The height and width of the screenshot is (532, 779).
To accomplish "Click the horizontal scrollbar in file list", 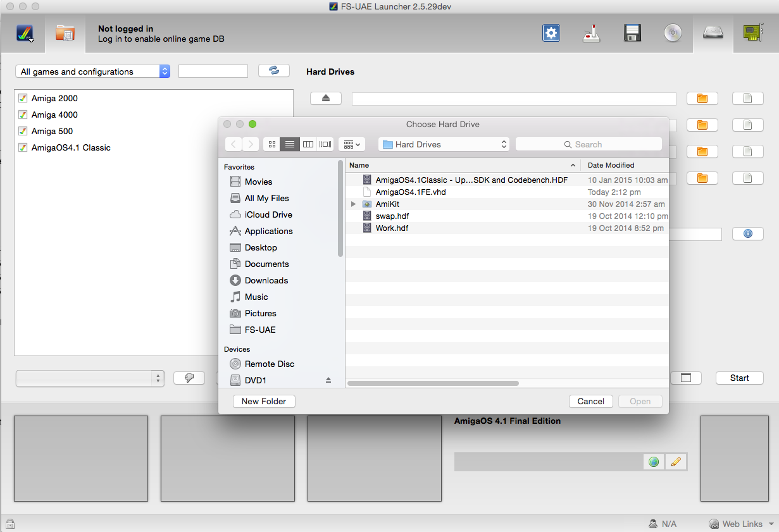I will coord(433,383).
